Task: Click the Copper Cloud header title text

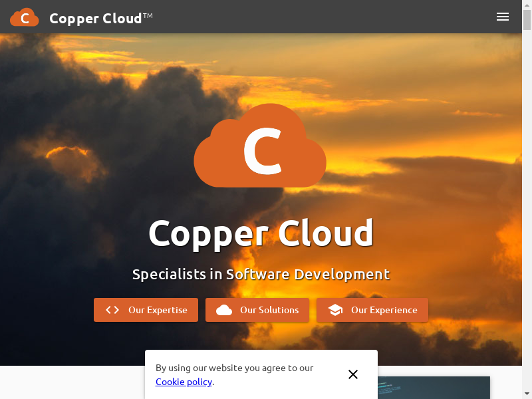Action: pos(96,19)
